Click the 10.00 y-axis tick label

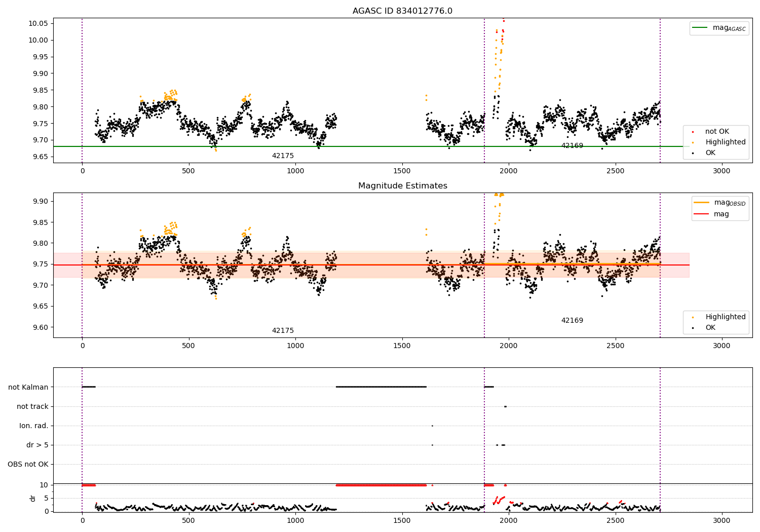click(38, 41)
